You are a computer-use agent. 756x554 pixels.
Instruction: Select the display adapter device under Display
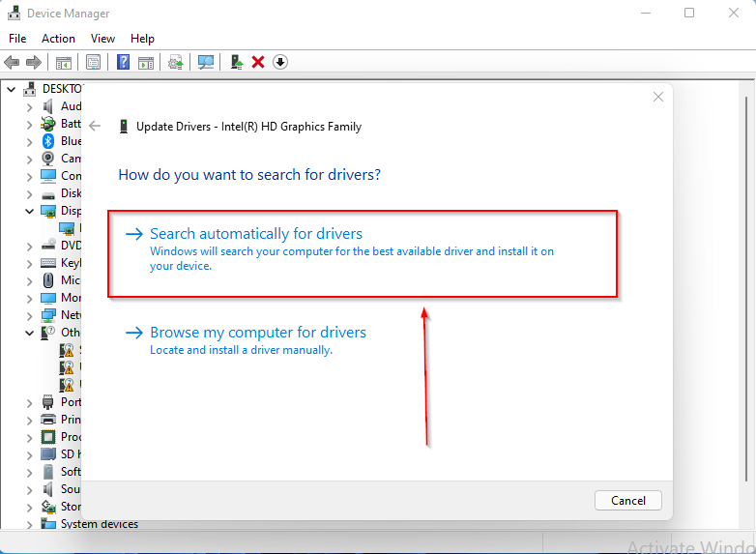point(67,228)
